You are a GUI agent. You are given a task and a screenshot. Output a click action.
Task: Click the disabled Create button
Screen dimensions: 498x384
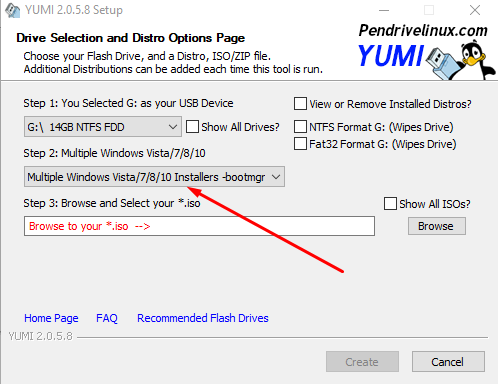coord(362,361)
